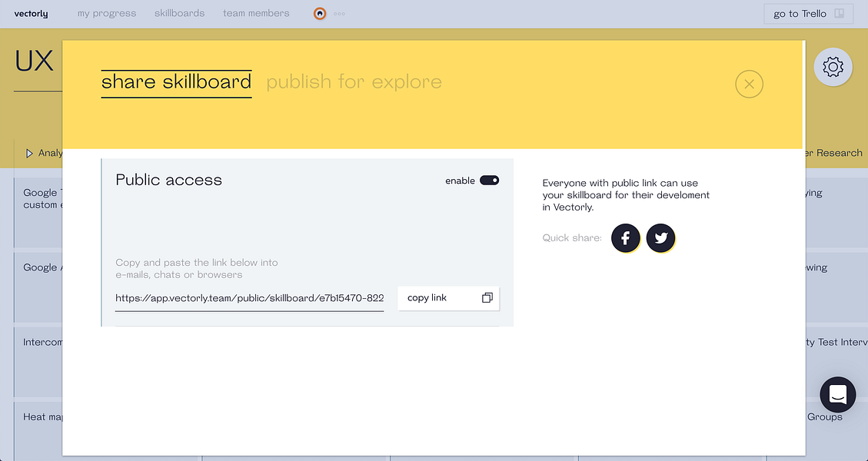
Task: Click the copy icon next to copy link
Action: pos(487,298)
